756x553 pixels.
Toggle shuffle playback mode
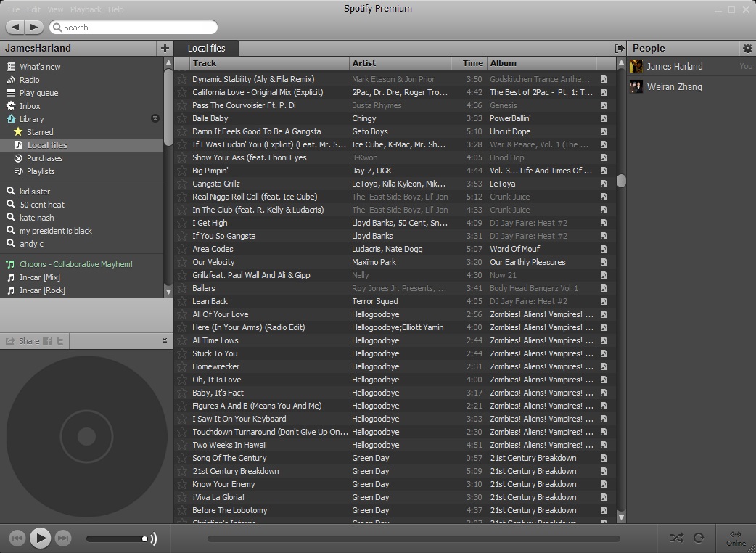tap(676, 538)
